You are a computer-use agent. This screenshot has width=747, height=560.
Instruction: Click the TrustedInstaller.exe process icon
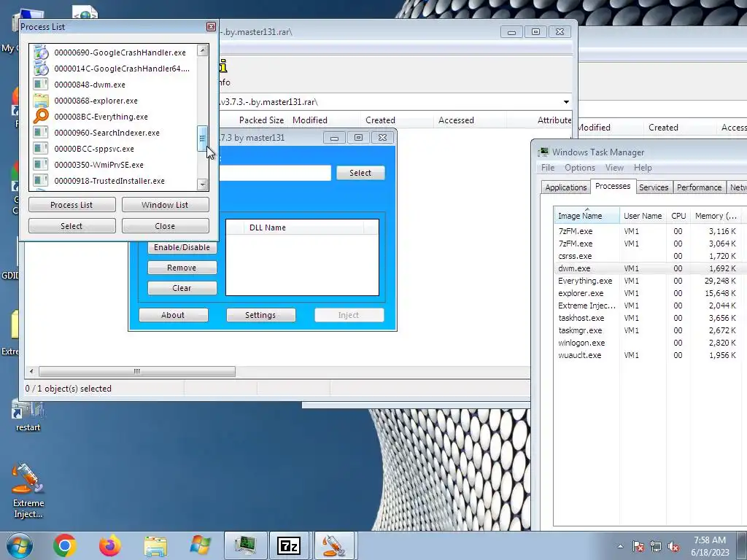41,181
